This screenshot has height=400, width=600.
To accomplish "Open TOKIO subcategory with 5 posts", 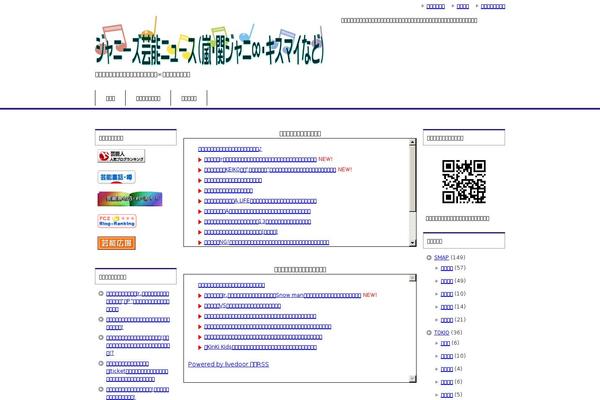I will point(447,395).
